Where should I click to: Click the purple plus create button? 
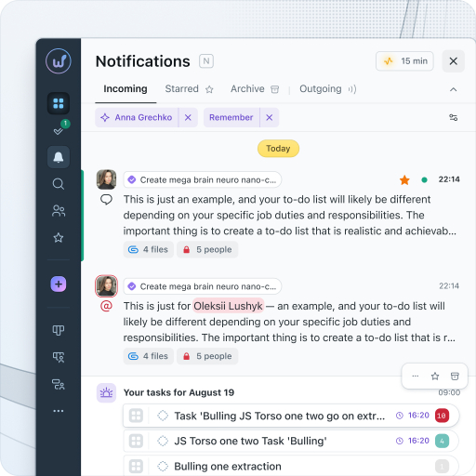point(59,284)
